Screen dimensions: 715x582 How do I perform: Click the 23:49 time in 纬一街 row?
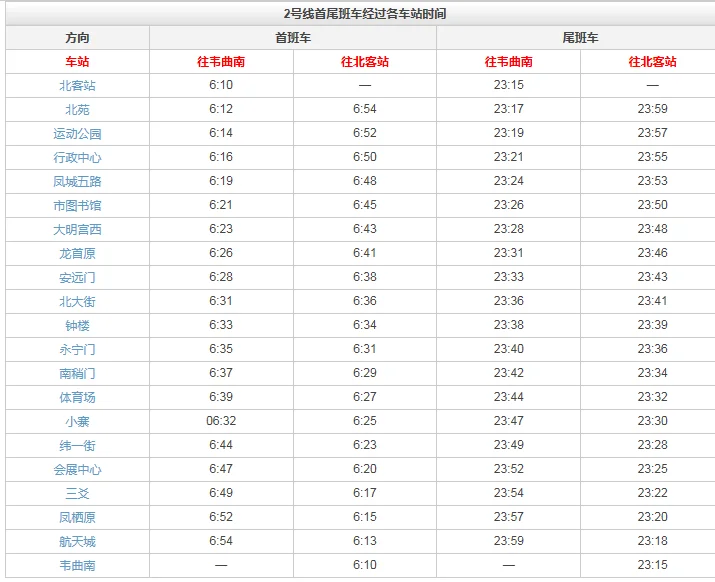point(508,445)
